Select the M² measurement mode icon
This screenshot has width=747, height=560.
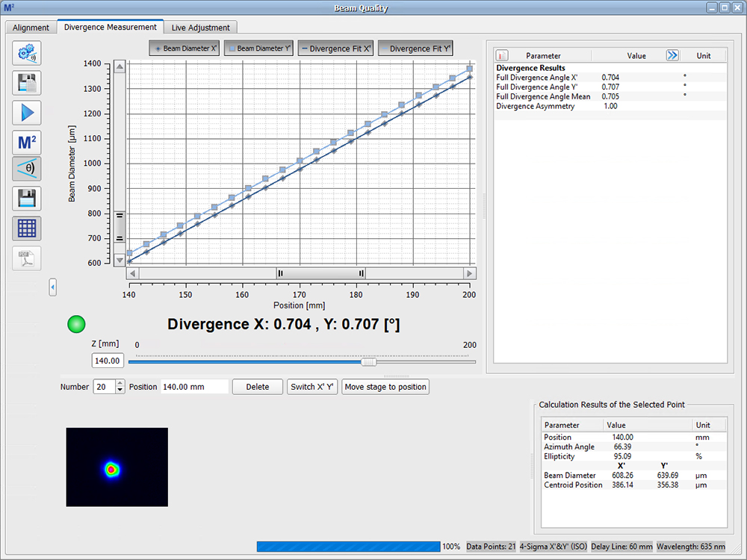point(27,143)
